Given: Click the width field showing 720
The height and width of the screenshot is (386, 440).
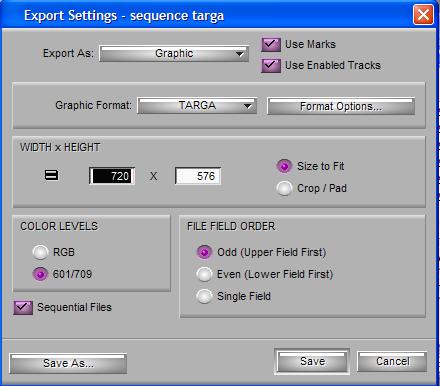Looking at the screenshot, I should pos(112,176).
